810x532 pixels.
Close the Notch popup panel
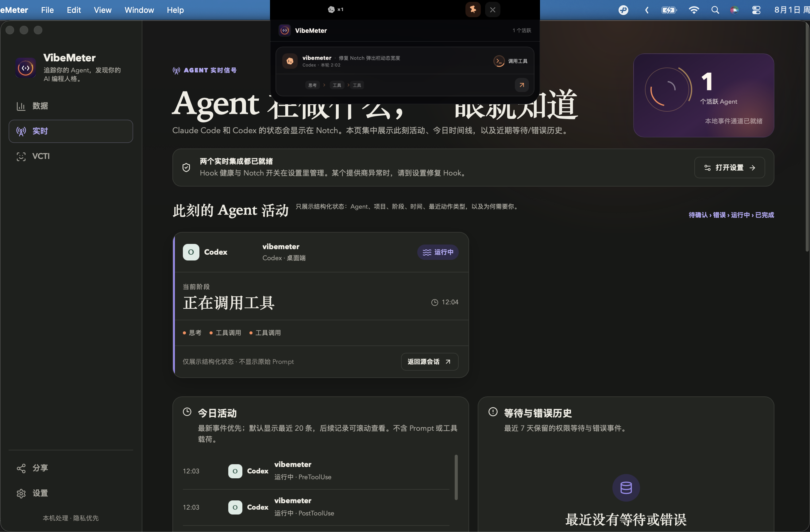click(x=492, y=10)
